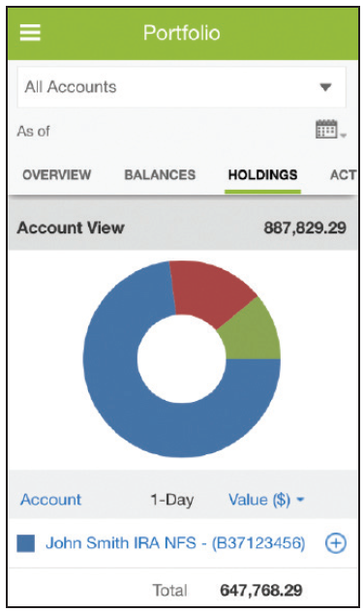
Task: Click the Account View heading
Action: (x=71, y=228)
